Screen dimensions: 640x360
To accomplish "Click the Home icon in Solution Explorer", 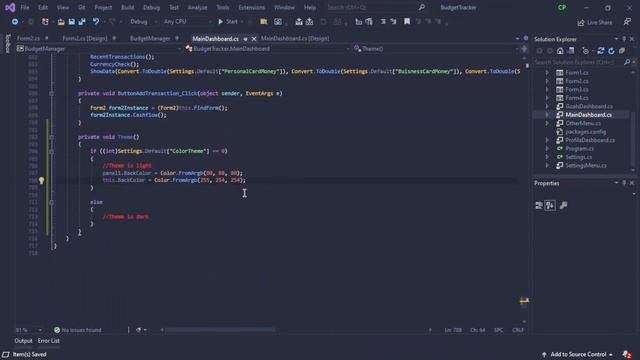I will pos(560,51).
